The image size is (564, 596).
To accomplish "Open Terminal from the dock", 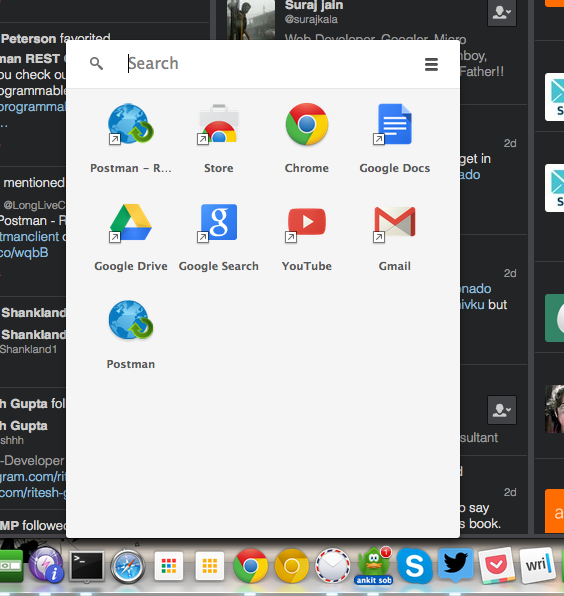I will [x=87, y=566].
